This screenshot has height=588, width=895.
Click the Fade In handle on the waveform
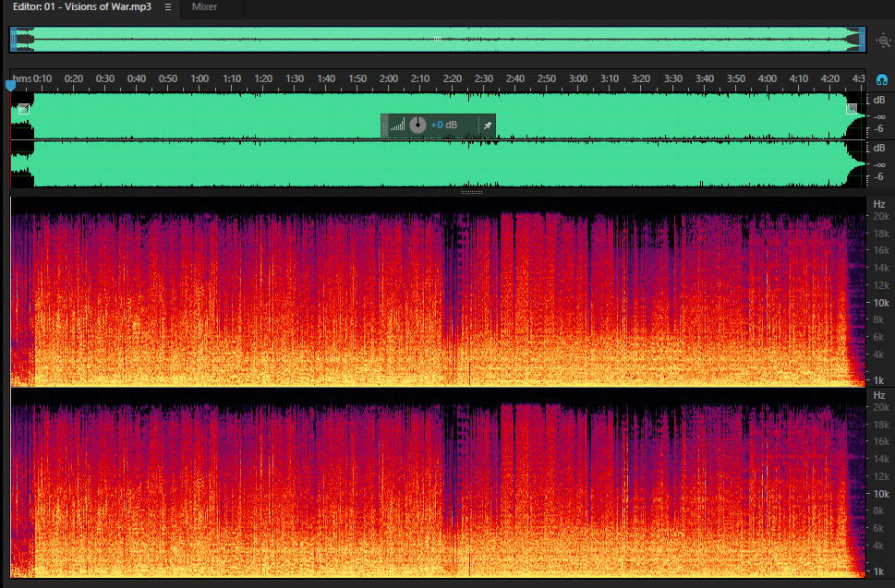(x=23, y=109)
